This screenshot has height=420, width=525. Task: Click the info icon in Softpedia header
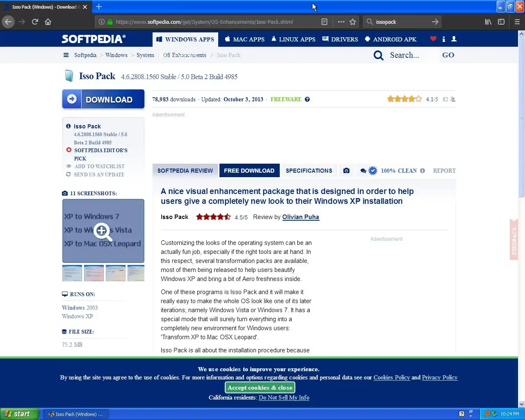(x=444, y=39)
